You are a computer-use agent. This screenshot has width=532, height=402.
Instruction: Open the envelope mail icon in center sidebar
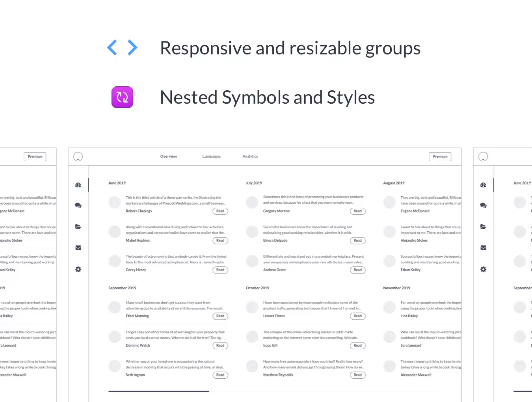click(78, 248)
